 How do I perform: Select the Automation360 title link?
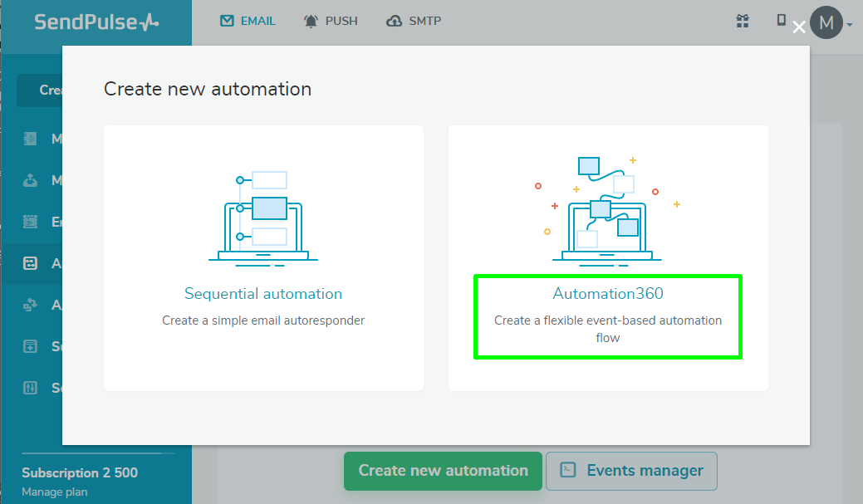coord(608,294)
